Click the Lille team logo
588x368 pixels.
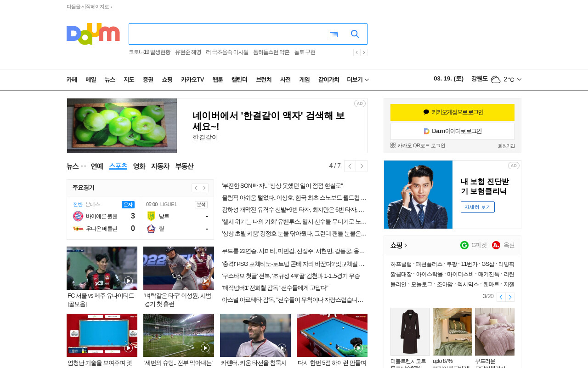[x=151, y=229]
